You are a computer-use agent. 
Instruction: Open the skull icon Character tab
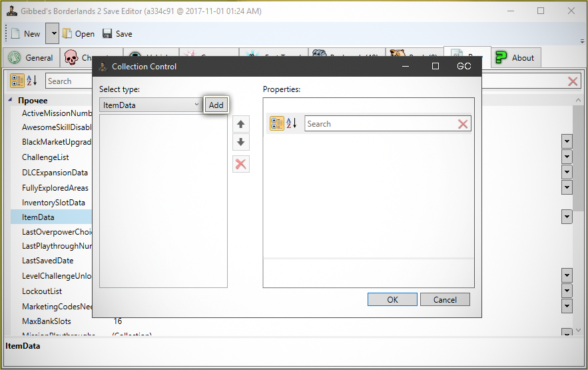(x=76, y=58)
